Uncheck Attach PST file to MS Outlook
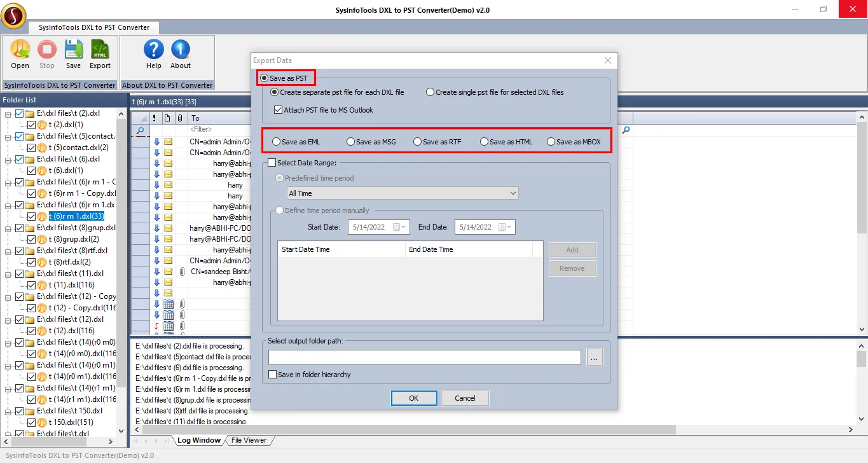 click(278, 110)
